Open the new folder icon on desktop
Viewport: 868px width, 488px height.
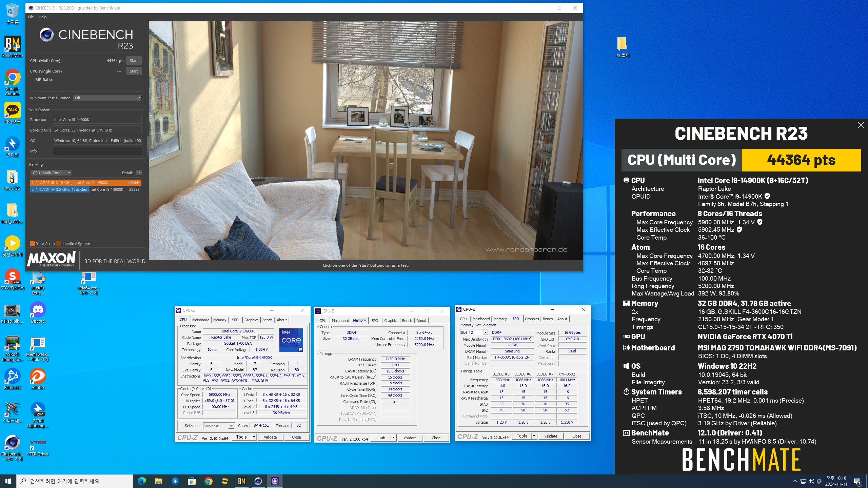click(623, 47)
